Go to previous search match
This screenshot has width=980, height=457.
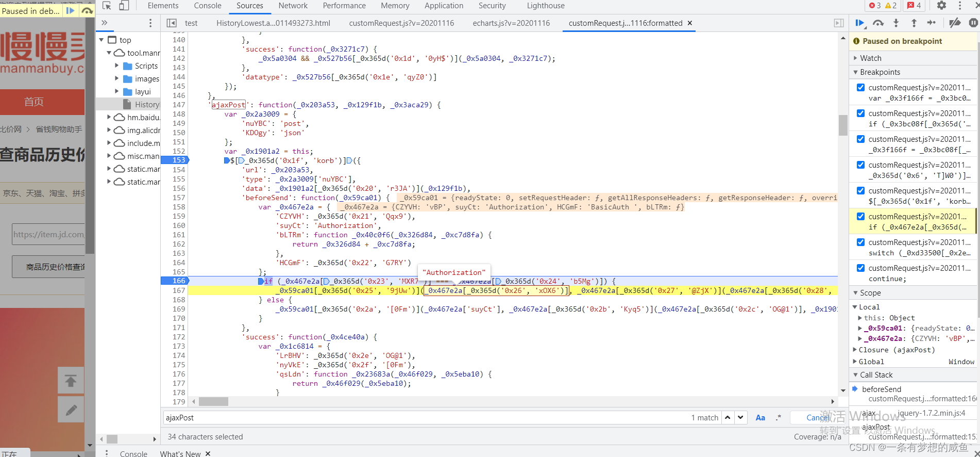728,417
